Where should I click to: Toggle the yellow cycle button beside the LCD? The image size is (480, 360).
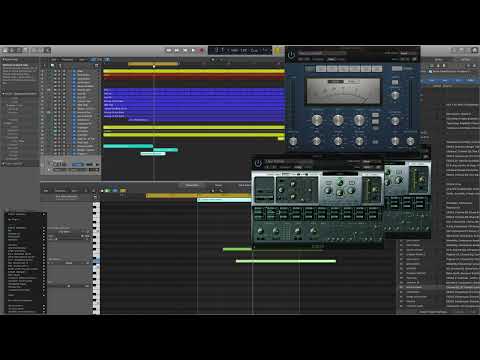point(278,51)
